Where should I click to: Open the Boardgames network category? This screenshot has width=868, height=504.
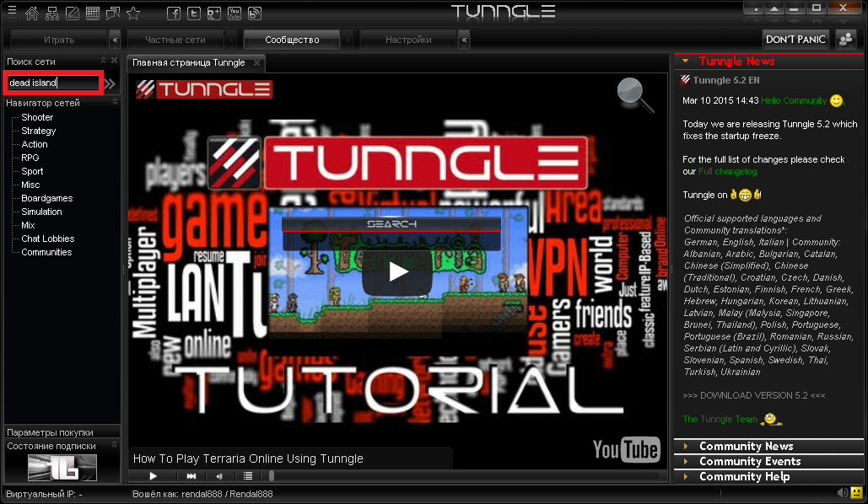47,198
